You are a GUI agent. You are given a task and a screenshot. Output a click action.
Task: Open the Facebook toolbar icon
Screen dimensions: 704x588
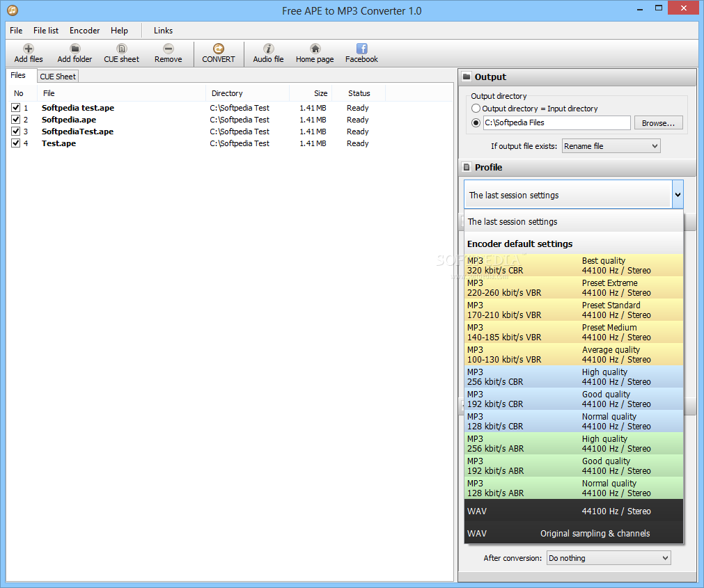point(362,49)
